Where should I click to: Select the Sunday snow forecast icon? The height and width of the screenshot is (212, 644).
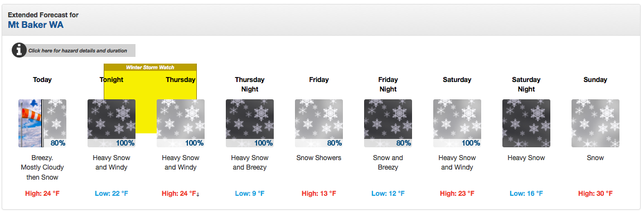coord(595,123)
